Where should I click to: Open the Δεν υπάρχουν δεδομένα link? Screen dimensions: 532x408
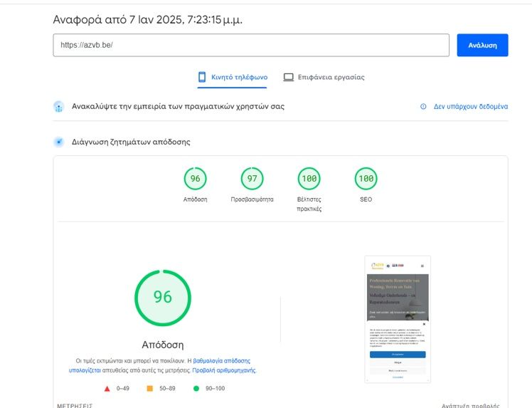pos(471,106)
